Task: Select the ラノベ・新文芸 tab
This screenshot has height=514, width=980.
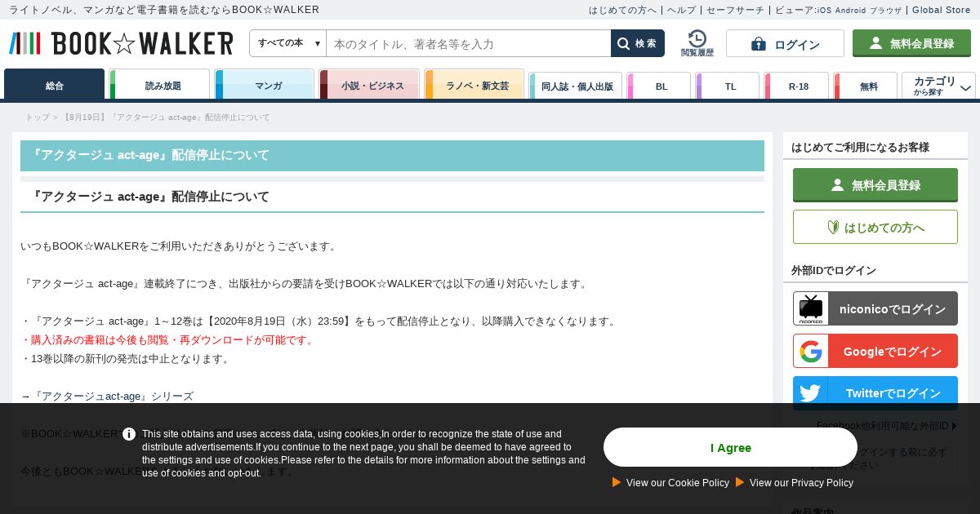Action: [474, 85]
